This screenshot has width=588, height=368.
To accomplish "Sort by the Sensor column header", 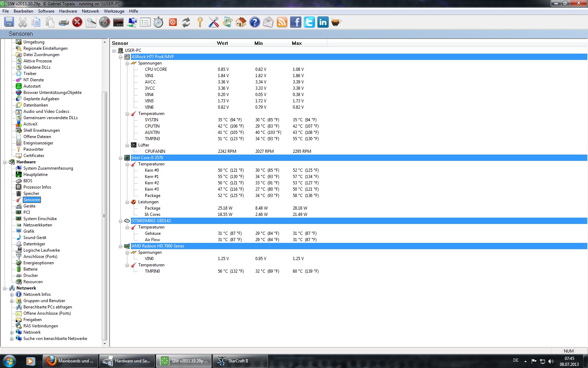I will [x=162, y=43].
